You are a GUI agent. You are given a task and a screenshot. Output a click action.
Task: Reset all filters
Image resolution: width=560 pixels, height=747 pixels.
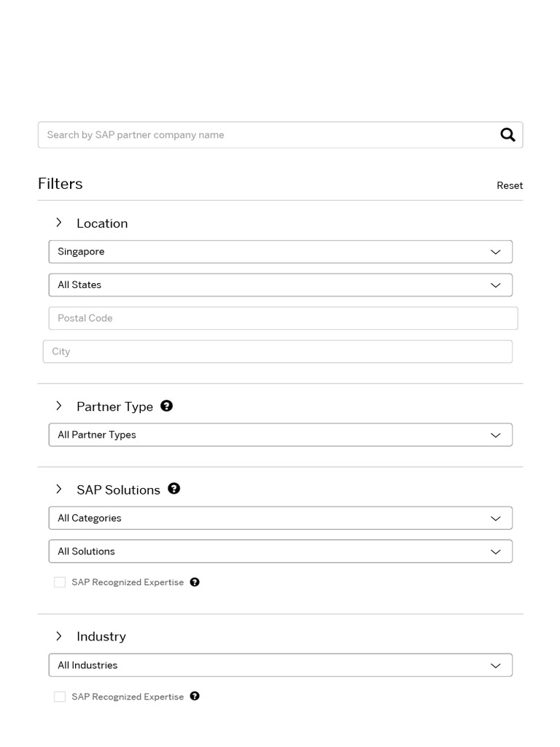510,185
